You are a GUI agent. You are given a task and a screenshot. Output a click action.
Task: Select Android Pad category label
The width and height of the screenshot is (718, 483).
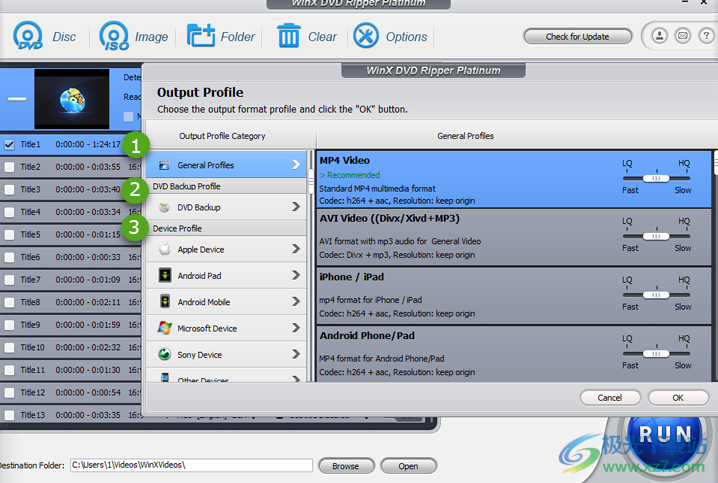pyautogui.click(x=199, y=276)
